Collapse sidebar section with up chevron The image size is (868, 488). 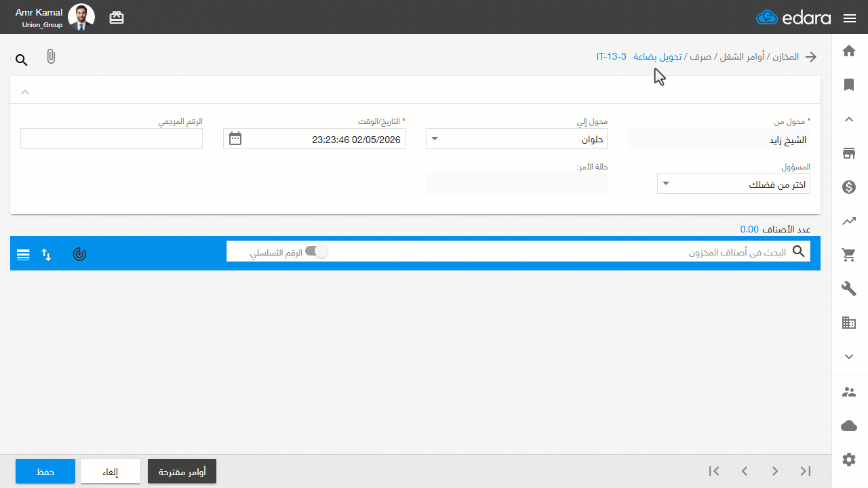click(849, 119)
